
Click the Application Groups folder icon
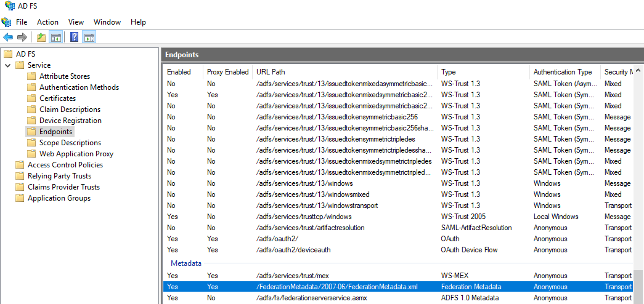point(20,198)
